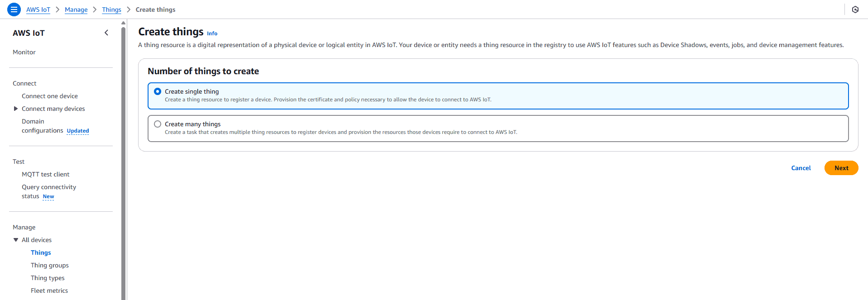Open Monitor in the sidebar
The image size is (868, 300).
tap(24, 52)
